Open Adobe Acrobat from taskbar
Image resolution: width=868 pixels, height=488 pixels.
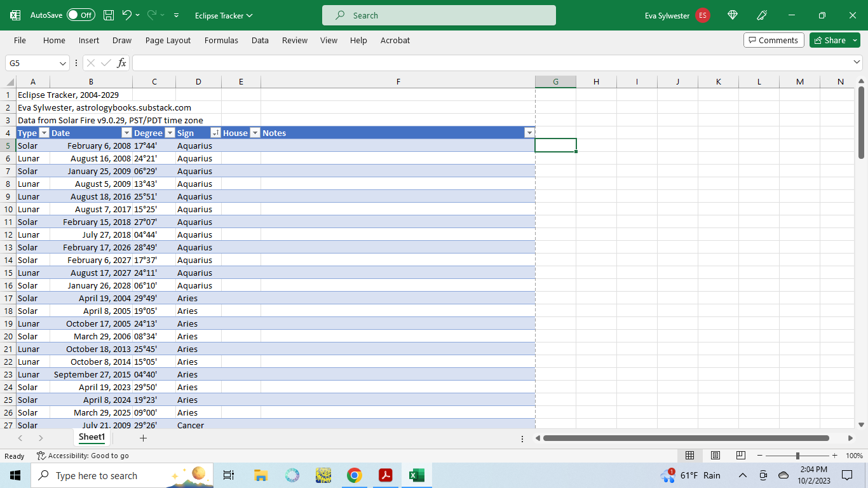tap(386, 475)
